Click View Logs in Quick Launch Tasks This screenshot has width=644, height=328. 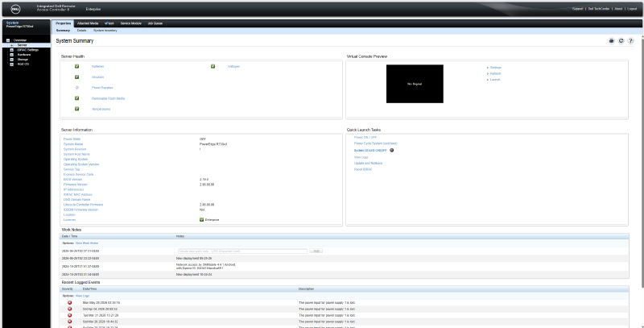coord(361,157)
